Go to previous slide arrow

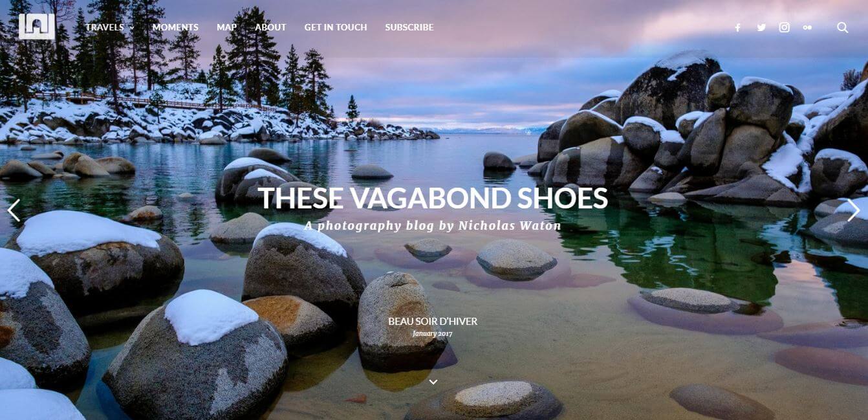pos(14,210)
